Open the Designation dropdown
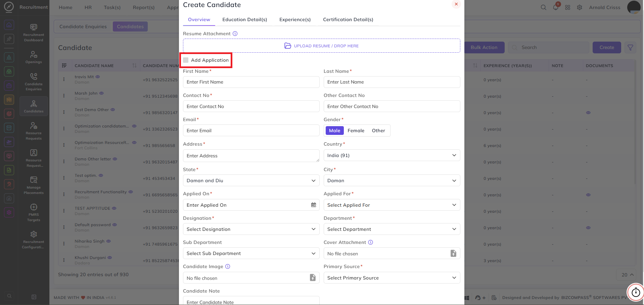 251,229
